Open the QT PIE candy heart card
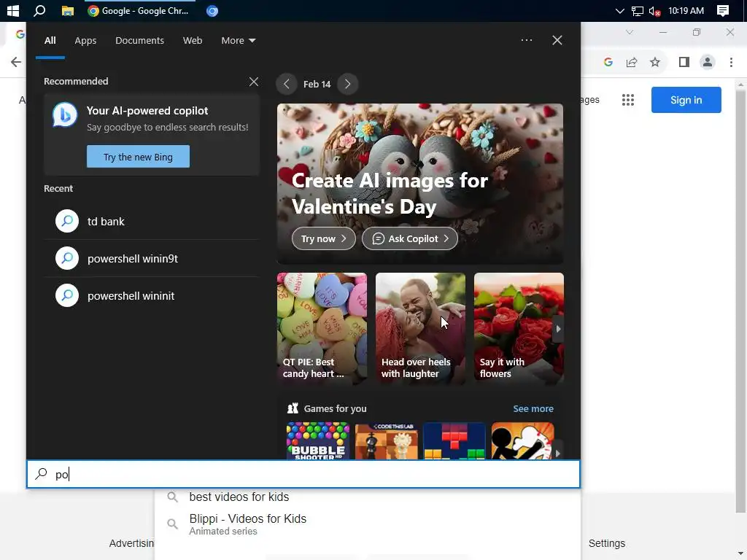 tap(322, 328)
